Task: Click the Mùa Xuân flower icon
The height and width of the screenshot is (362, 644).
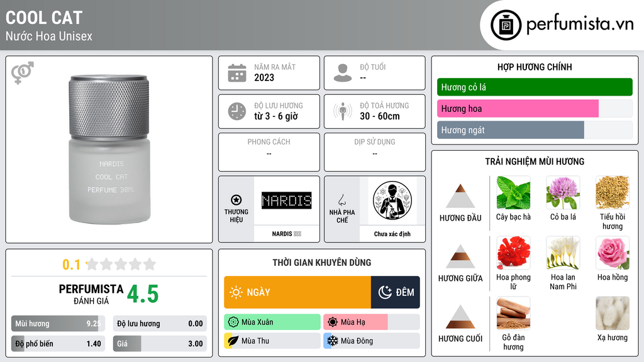Action: pyautogui.click(x=233, y=322)
